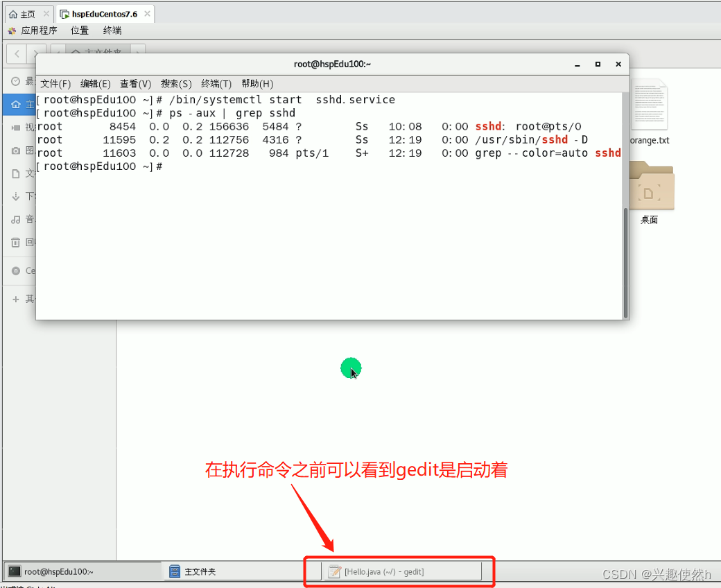Image resolution: width=721 pixels, height=588 pixels.
Task: Open the 帮助(H) menu in terminal
Action: point(257,83)
